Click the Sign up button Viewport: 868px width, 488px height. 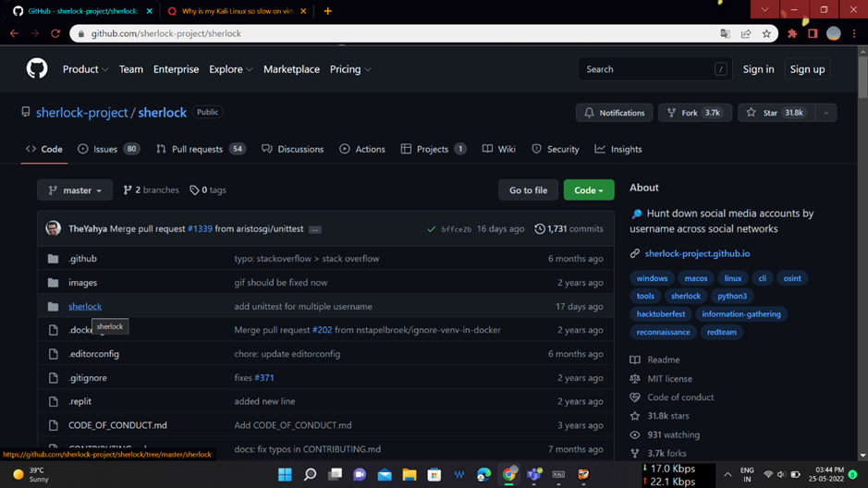tap(807, 69)
